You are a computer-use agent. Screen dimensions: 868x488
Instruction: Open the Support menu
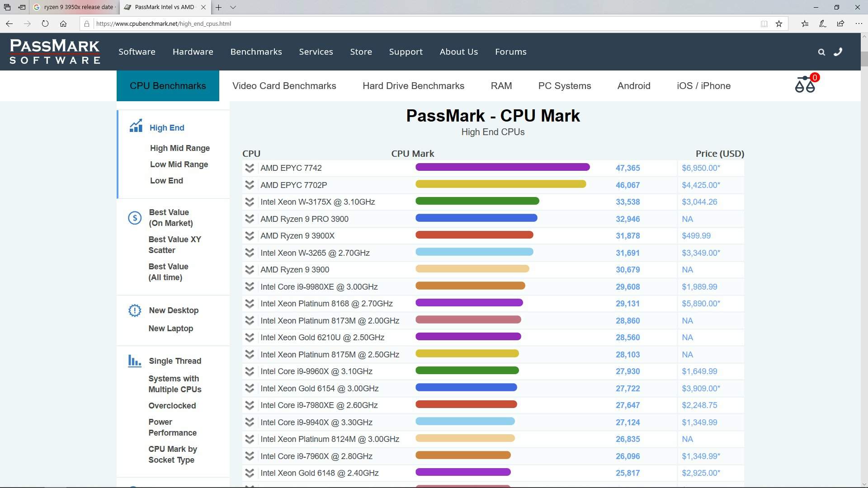(406, 52)
